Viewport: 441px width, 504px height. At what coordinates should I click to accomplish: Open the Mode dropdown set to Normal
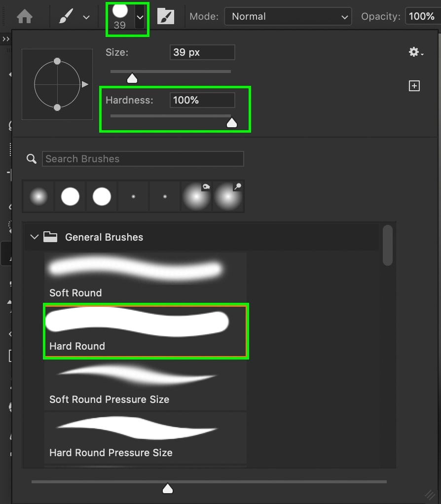[288, 16]
